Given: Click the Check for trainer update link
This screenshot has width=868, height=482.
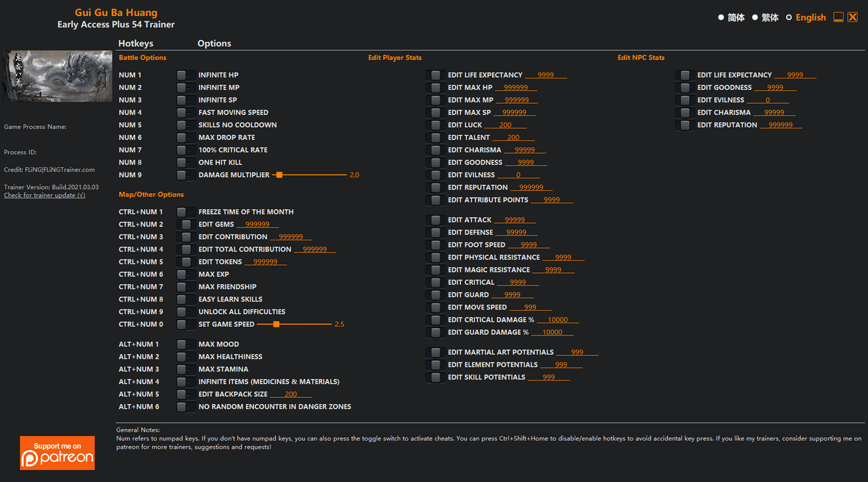Looking at the screenshot, I should (45, 196).
